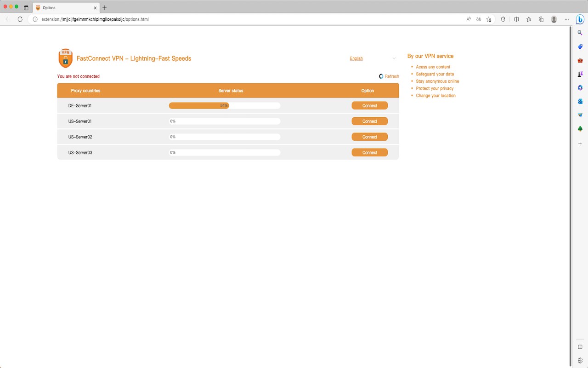Connect to US-Server01

tap(370, 121)
